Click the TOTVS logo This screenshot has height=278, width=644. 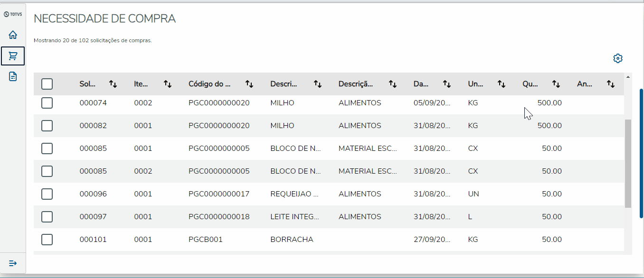[13, 14]
